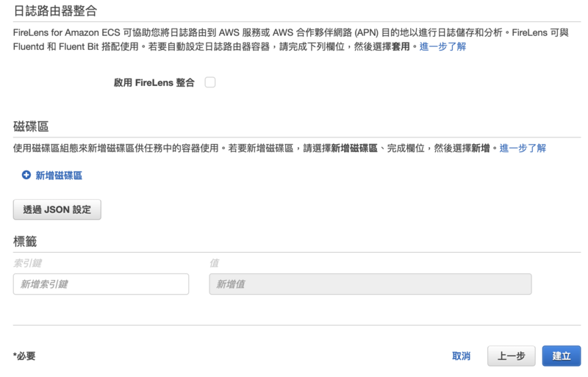Go back using the 上一步 button
This screenshot has width=588, height=377.
[511, 356]
